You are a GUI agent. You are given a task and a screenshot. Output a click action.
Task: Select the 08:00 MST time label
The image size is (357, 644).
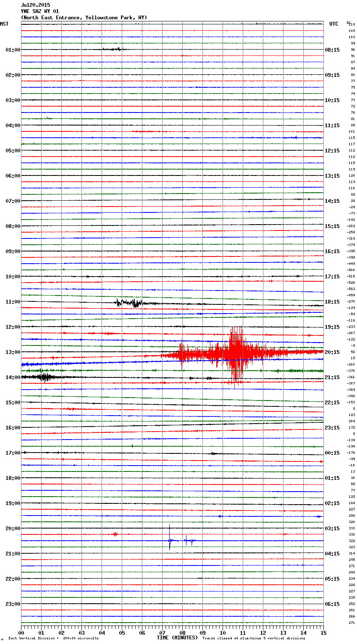tap(13, 226)
